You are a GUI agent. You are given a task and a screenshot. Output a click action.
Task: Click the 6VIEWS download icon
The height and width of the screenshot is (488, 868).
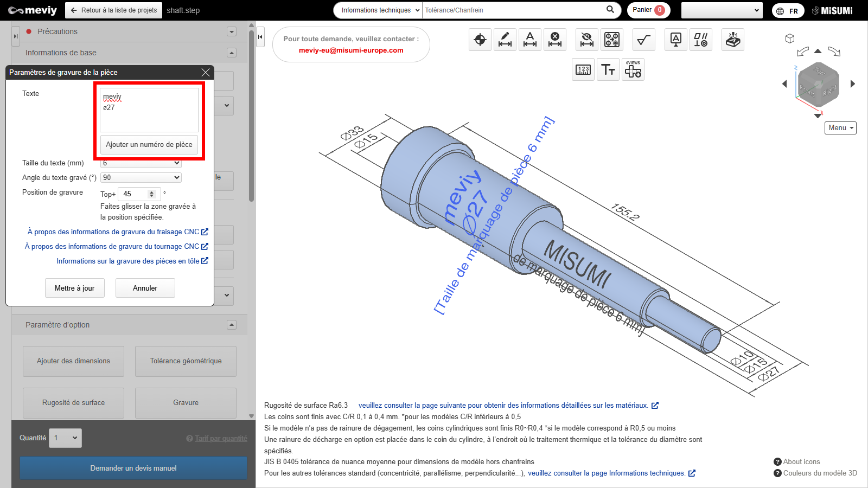[x=633, y=70]
